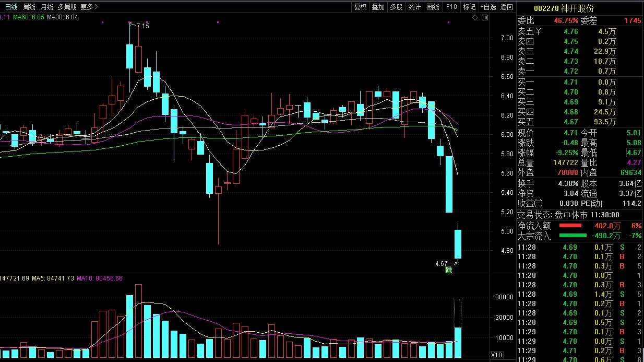This screenshot has height=362, width=644.
Task: Click the 内盘 value 69634
Action: (x=631, y=172)
